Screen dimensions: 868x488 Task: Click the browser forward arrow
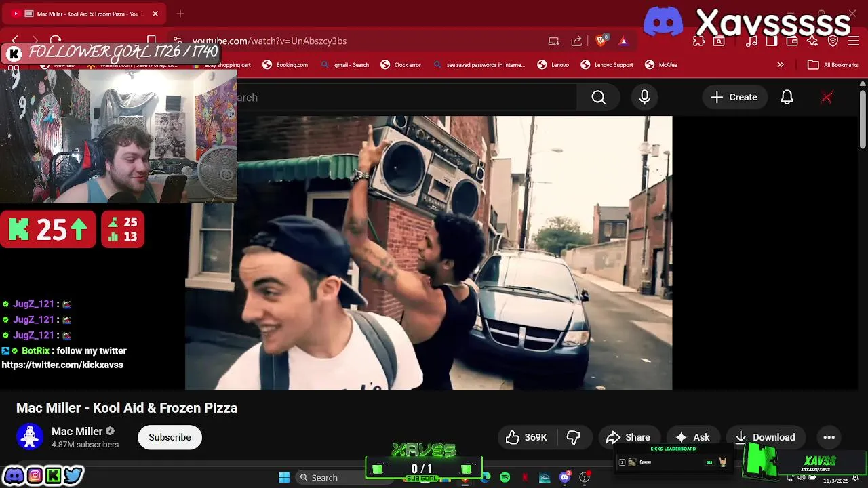tap(35, 41)
